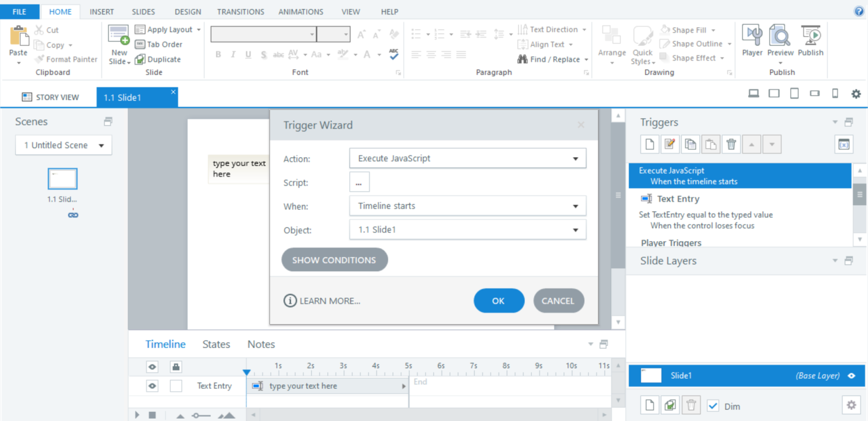Open the When dropdown showing Timeline starts
This screenshot has height=421, width=868.
point(575,206)
